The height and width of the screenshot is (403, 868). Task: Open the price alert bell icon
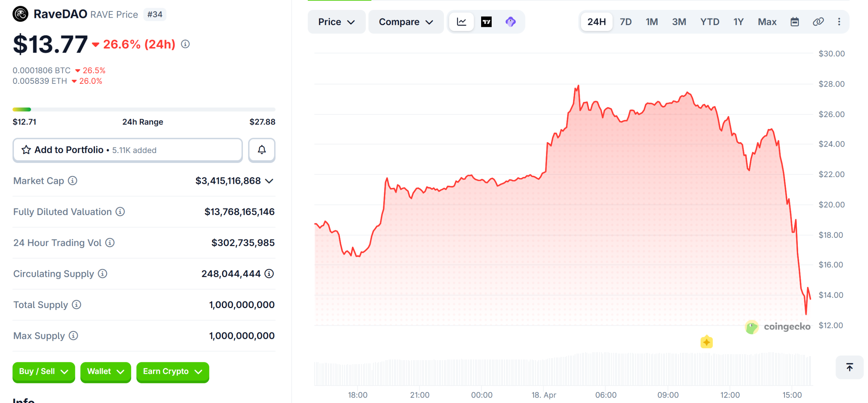tap(261, 150)
